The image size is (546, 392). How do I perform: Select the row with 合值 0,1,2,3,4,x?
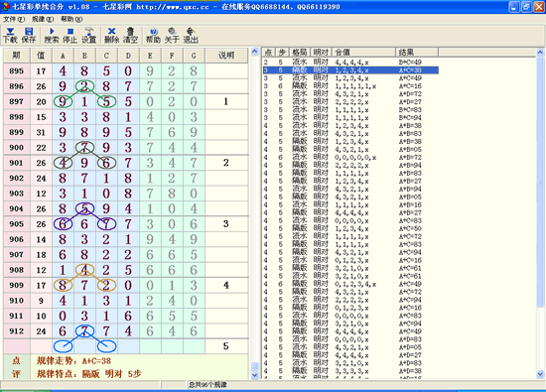click(350, 284)
